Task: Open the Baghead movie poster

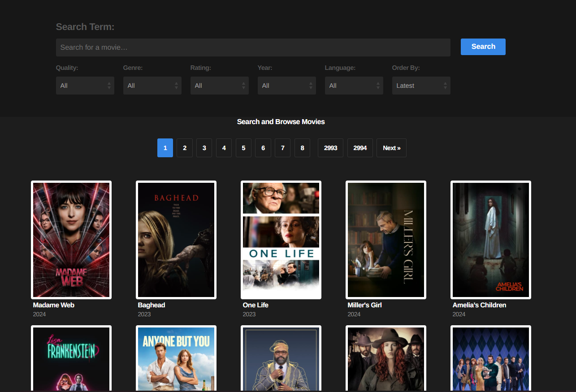Action: pyautogui.click(x=176, y=240)
